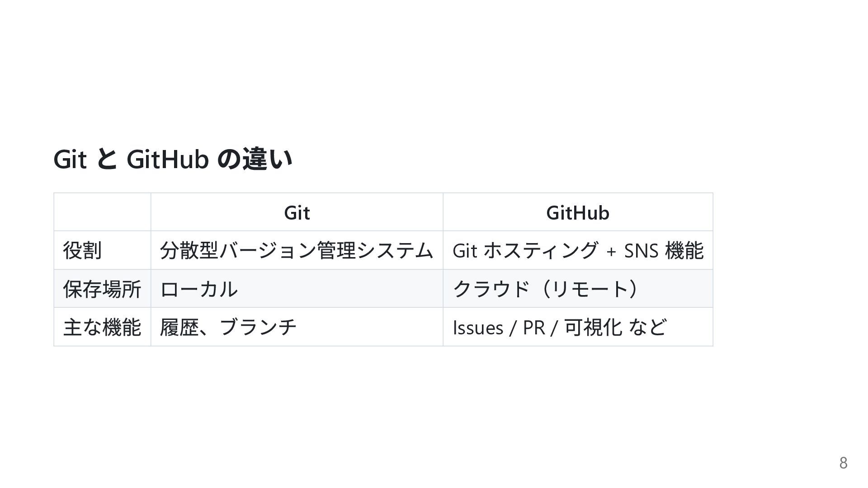
Task: Click the "Git ホスティング + SNS 機能" cell
Action: click(x=577, y=250)
